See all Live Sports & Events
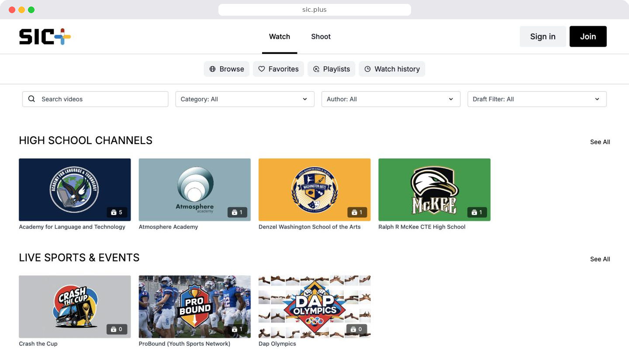The height and width of the screenshot is (364, 629). pos(600,259)
